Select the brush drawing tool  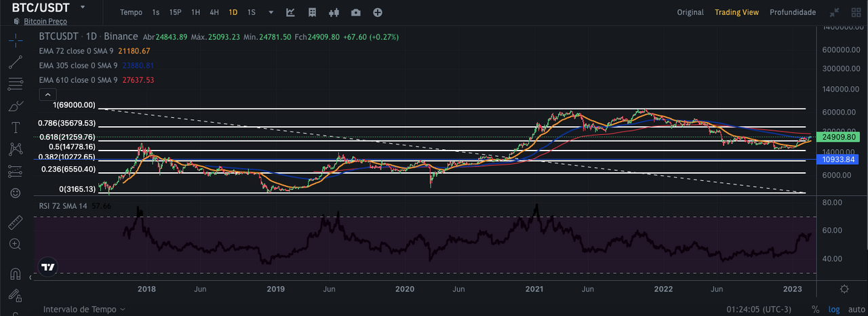(16, 106)
